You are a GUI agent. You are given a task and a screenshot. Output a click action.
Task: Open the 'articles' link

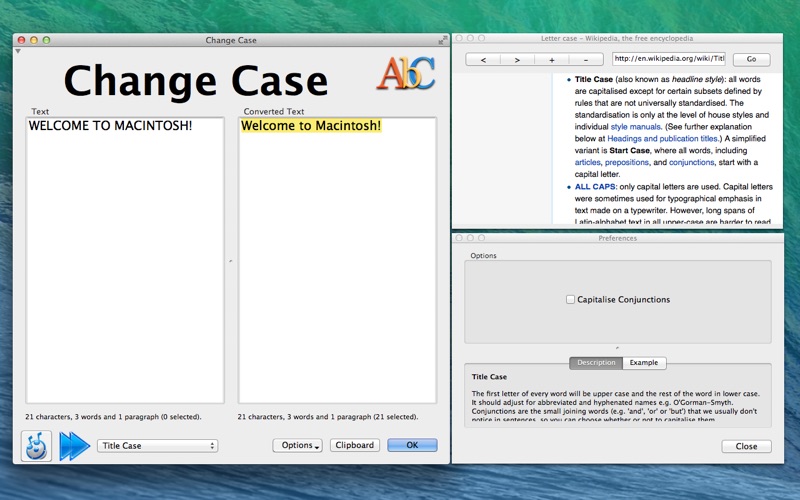tap(587, 162)
